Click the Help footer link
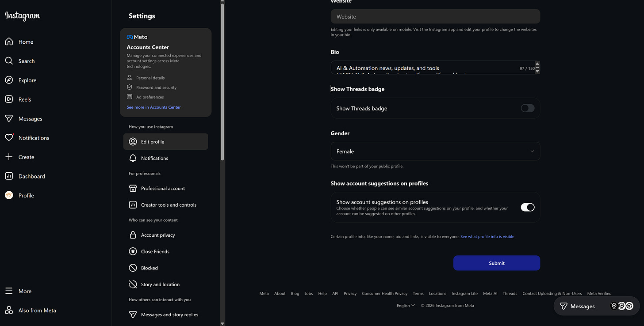This screenshot has width=644, height=326. tap(322, 293)
